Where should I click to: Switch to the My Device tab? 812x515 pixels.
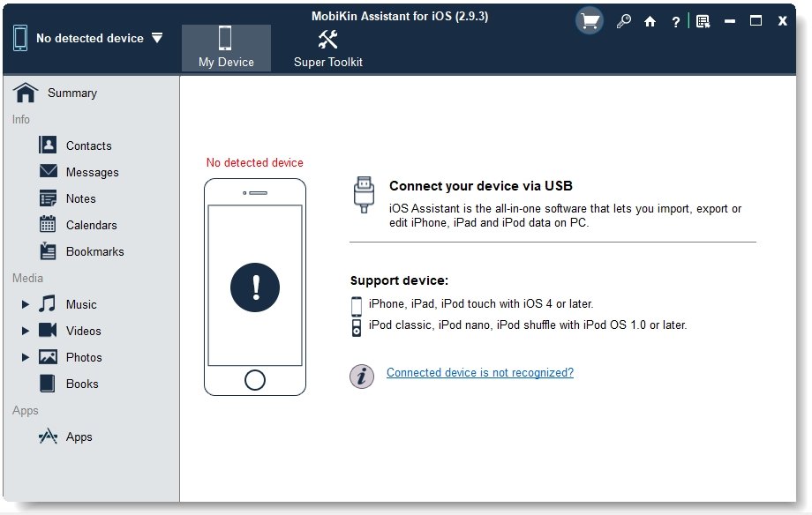pos(226,48)
